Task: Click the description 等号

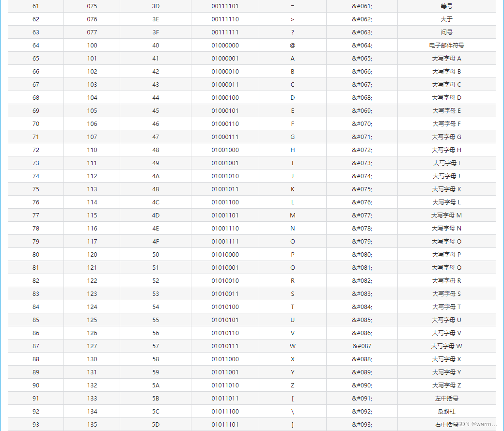Action: click(446, 6)
